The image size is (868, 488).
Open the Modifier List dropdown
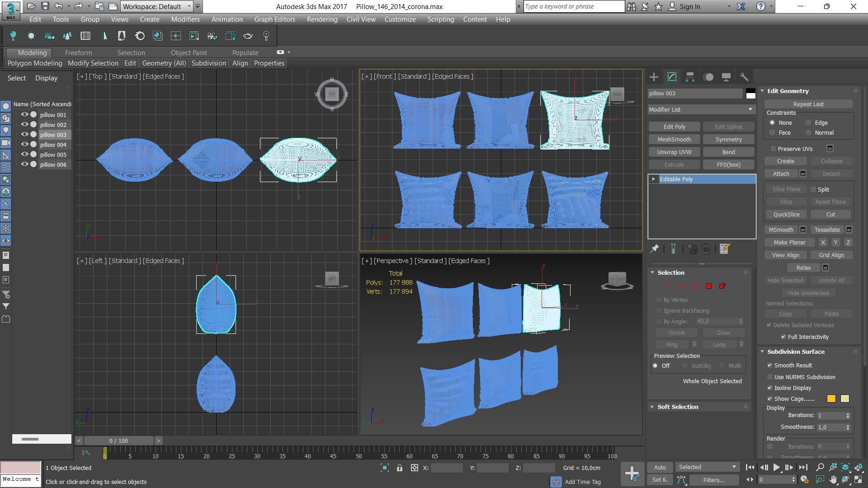pyautogui.click(x=701, y=110)
